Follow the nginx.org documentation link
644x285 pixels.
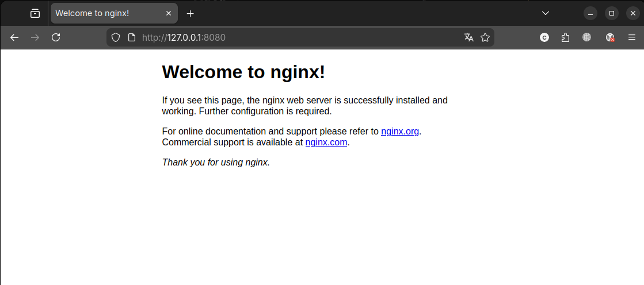(x=399, y=131)
